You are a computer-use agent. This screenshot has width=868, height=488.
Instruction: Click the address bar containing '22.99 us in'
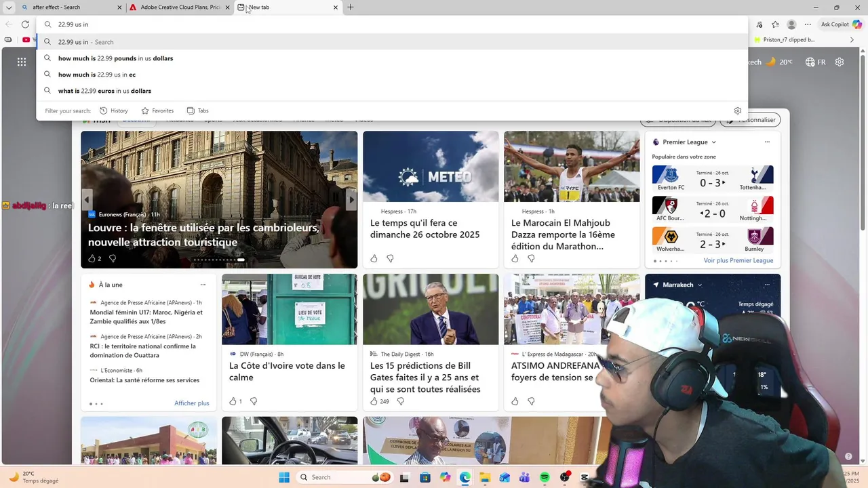[392, 24]
